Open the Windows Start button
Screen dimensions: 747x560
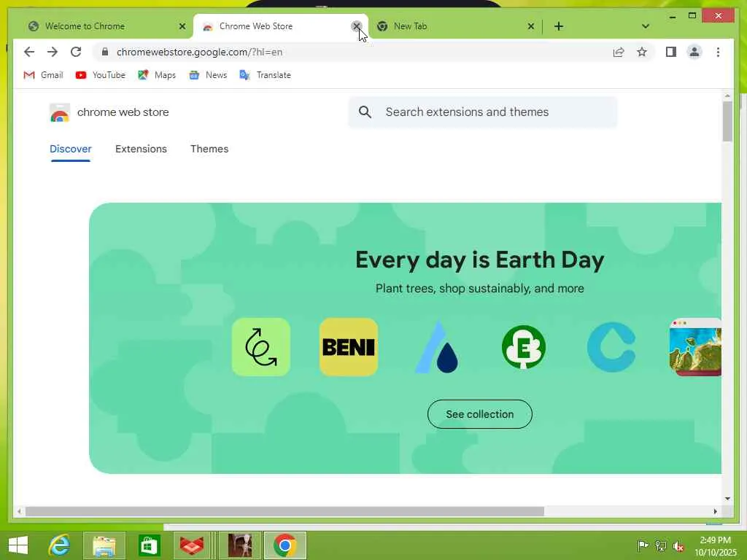coord(18,545)
